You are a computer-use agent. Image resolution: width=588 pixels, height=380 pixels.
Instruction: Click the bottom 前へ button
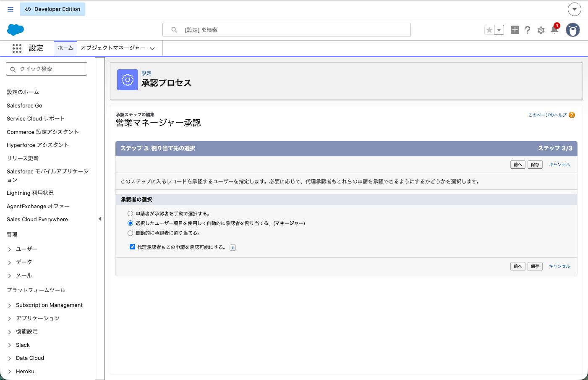point(518,266)
